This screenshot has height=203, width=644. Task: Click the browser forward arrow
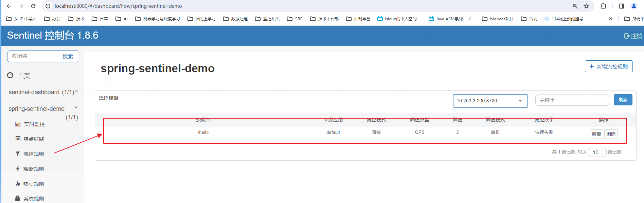(21, 6)
